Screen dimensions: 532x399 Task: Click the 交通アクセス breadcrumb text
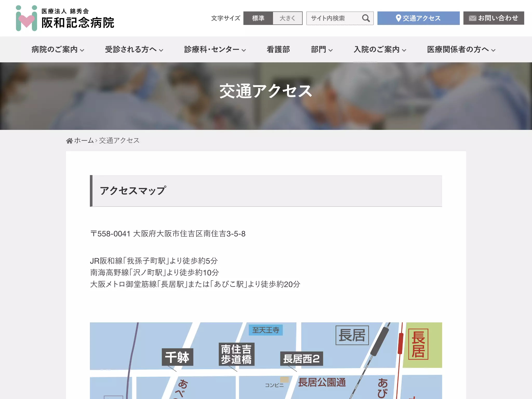(119, 141)
